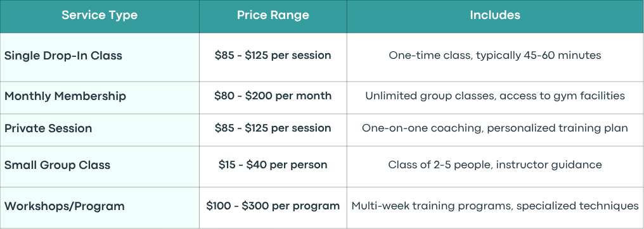644x229 pixels.
Task: Click Single Drop-In Class price $85 - $125
Action: (x=273, y=55)
